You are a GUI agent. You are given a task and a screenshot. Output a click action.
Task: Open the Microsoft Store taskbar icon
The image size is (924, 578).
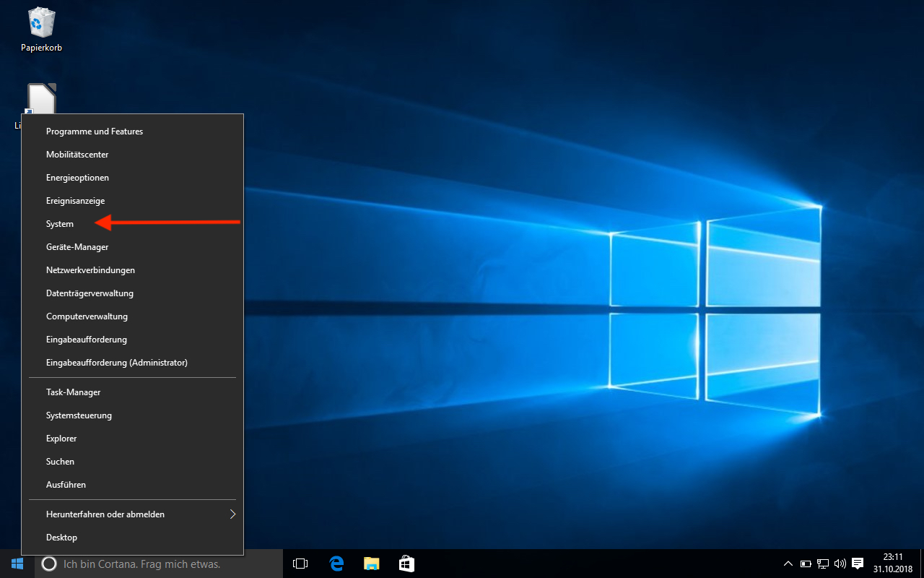[406, 564]
